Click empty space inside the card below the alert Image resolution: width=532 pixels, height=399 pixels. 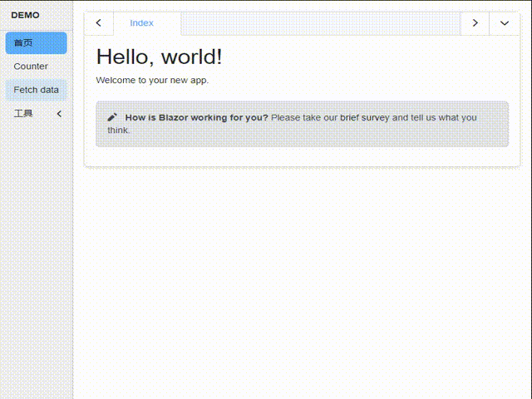[302, 156]
